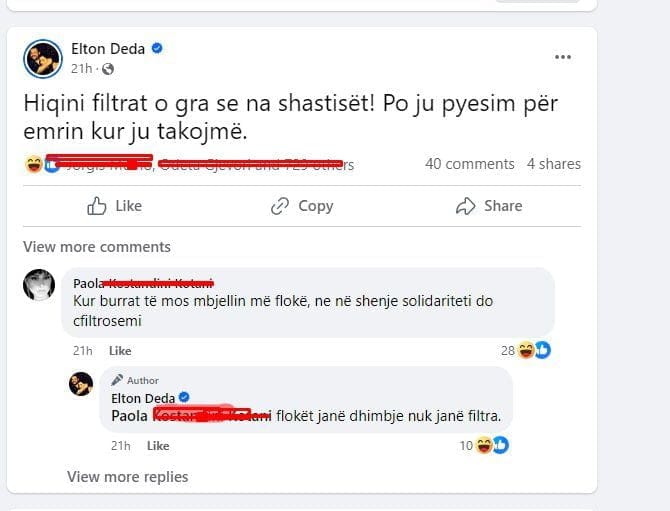Image resolution: width=670 pixels, height=511 pixels.
Task: Like the post with the thumbs-up button
Action: pyautogui.click(x=114, y=206)
